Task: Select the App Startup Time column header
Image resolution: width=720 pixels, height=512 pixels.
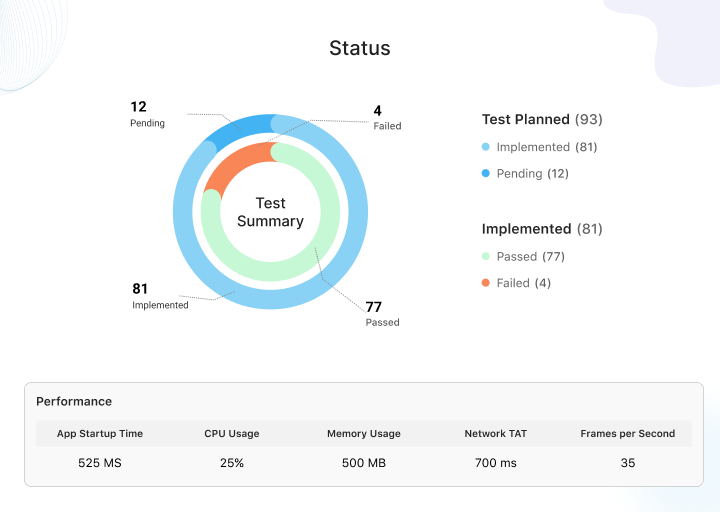Action: (100, 434)
